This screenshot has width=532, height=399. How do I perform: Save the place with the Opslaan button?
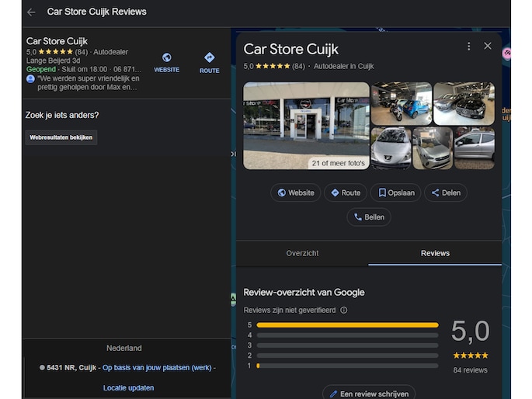coord(396,193)
